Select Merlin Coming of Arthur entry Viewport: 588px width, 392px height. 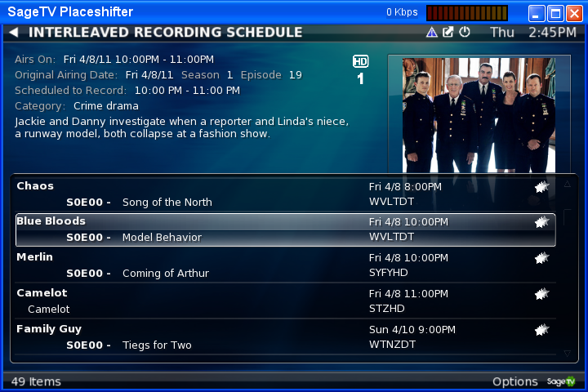point(285,265)
